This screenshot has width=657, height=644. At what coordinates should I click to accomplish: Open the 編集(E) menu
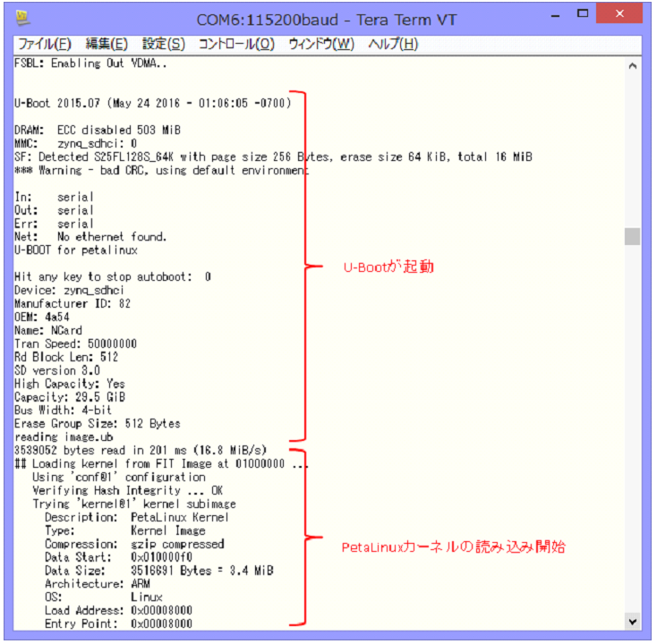pyautogui.click(x=107, y=44)
